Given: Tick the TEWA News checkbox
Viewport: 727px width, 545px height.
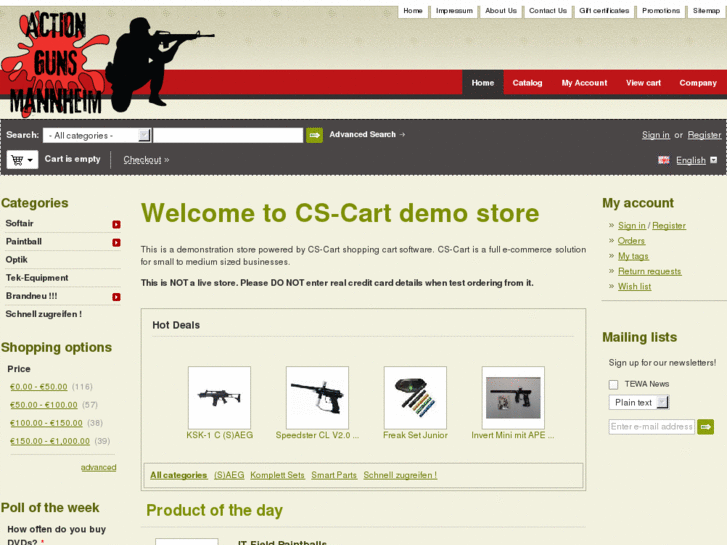Looking at the screenshot, I should (613, 385).
